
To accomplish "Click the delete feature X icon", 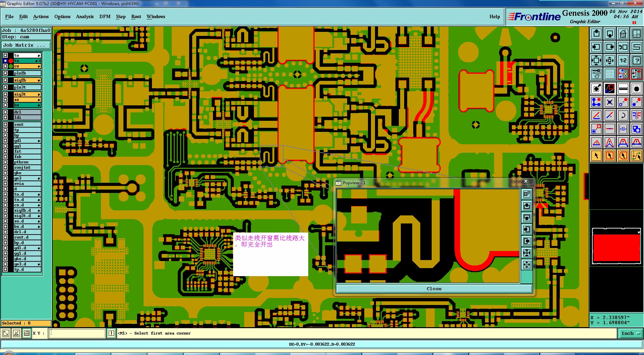I will tap(610, 102).
